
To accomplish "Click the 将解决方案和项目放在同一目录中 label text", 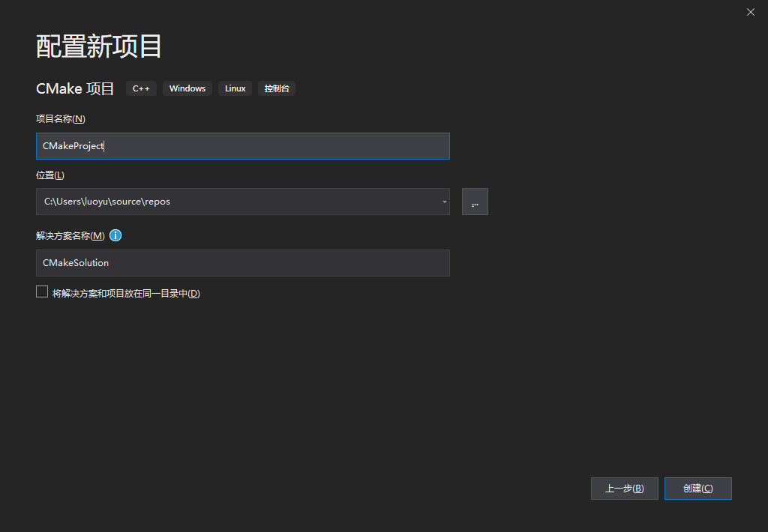I will pos(126,294).
